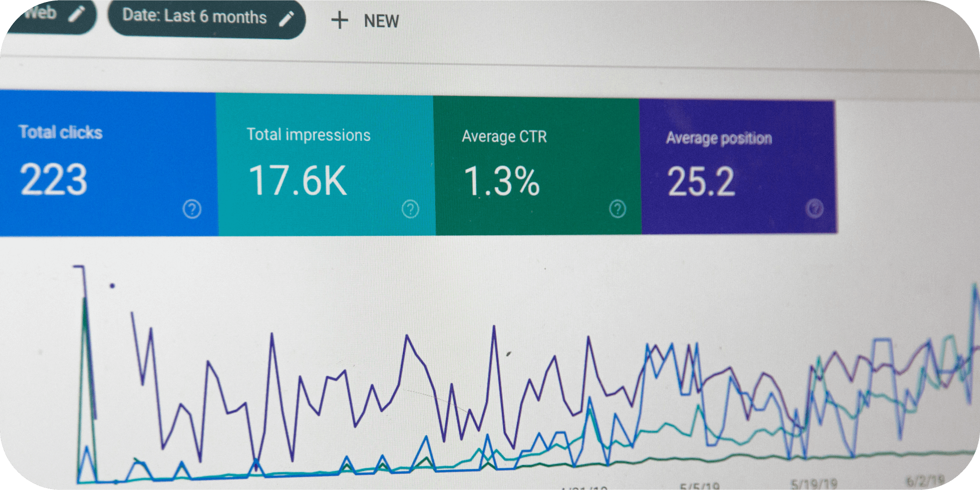This screenshot has height=490, width=980.
Task: Open the help icon on Average position card
Action: tap(814, 209)
